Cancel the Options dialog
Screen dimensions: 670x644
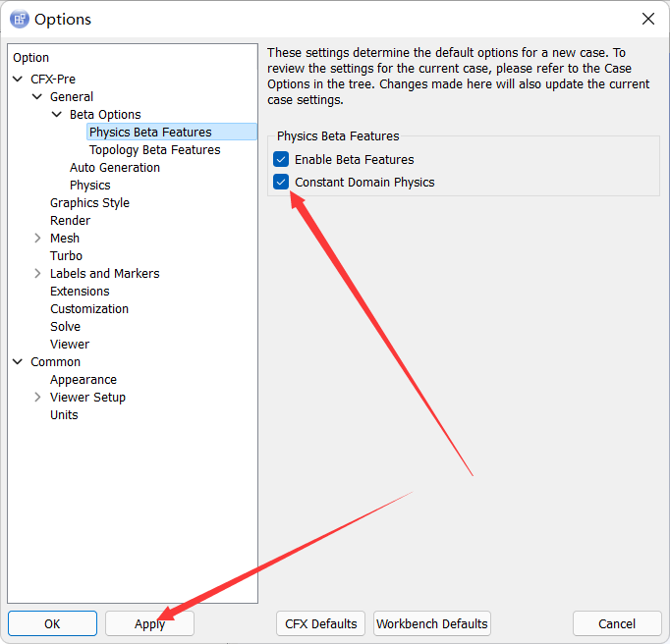tap(617, 623)
